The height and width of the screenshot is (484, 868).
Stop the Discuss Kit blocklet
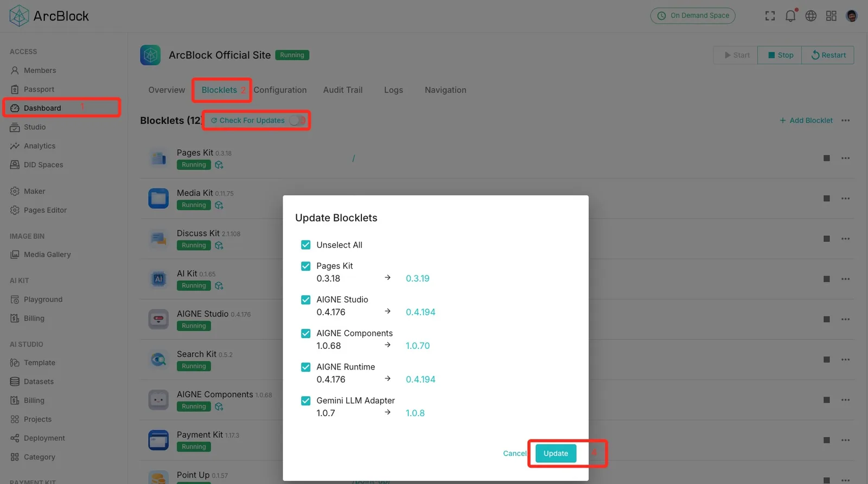(x=826, y=239)
